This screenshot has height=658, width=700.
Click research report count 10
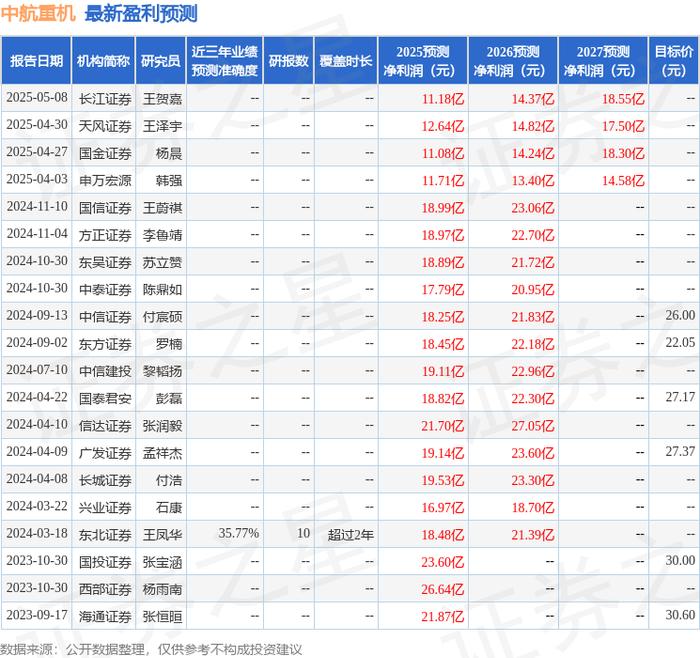pyautogui.click(x=304, y=533)
